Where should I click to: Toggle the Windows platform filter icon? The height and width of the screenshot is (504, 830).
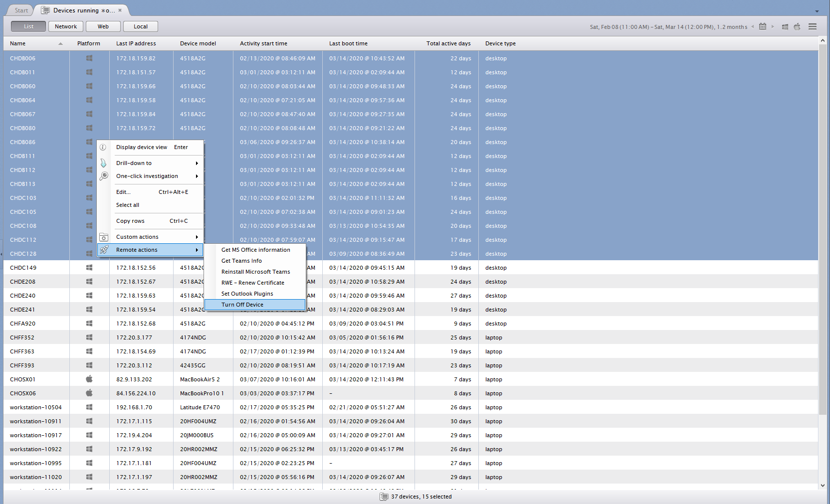pyautogui.click(x=785, y=27)
